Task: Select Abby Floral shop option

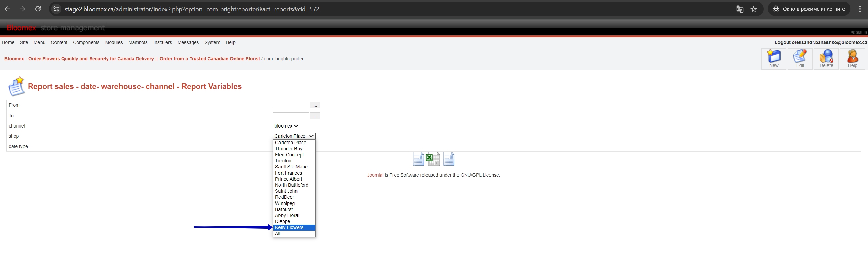Action: coord(294,215)
